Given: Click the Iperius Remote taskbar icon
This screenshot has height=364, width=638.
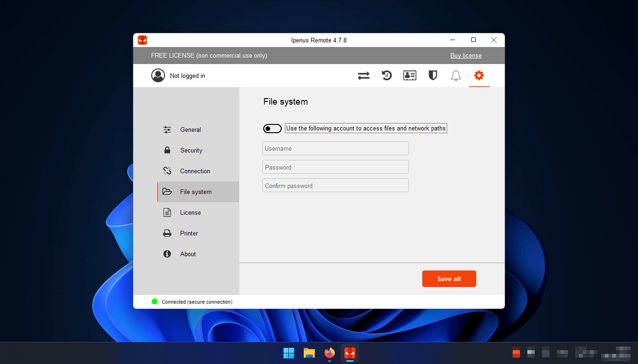Looking at the screenshot, I should 350,353.
